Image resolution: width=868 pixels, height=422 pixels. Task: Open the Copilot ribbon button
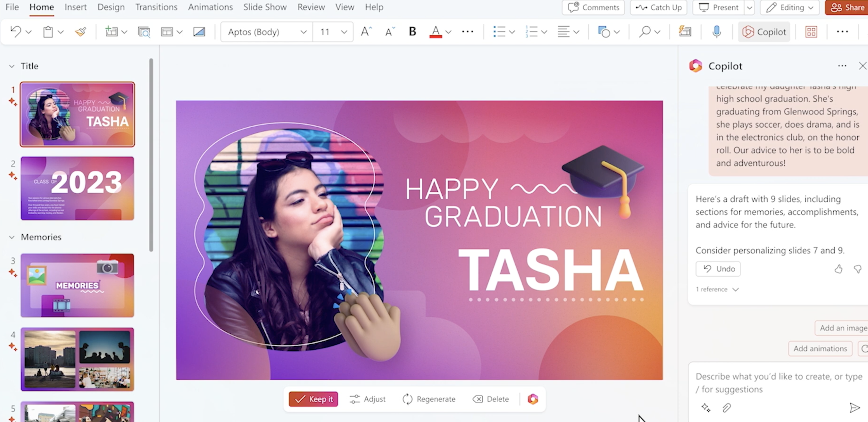[764, 32]
